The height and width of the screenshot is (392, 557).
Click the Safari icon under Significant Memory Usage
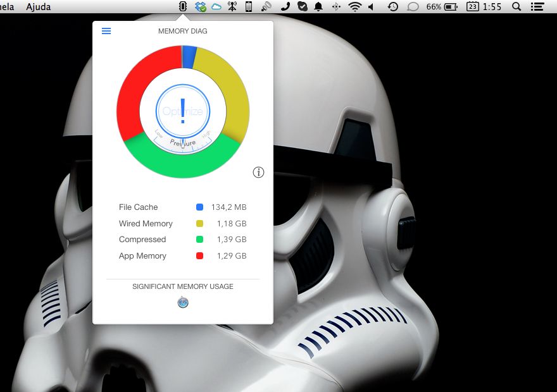[x=183, y=303]
